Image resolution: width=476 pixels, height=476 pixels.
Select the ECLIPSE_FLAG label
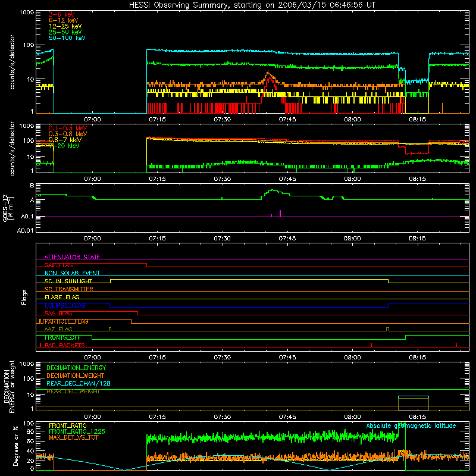(65, 305)
